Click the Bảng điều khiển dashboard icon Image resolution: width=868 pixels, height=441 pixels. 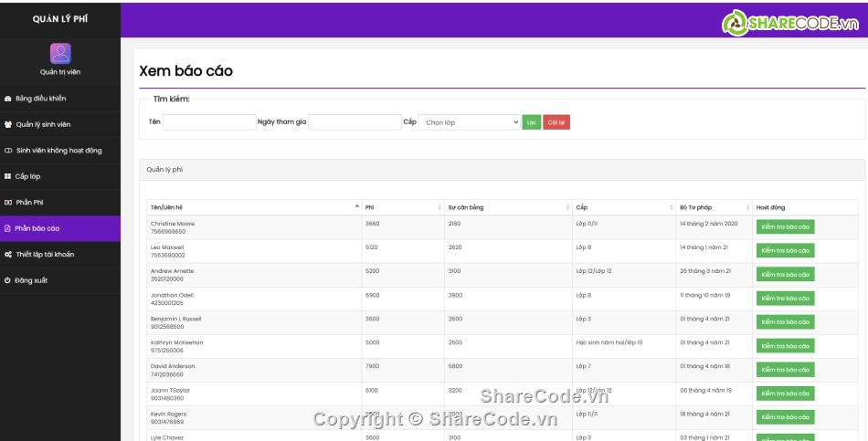(x=7, y=99)
